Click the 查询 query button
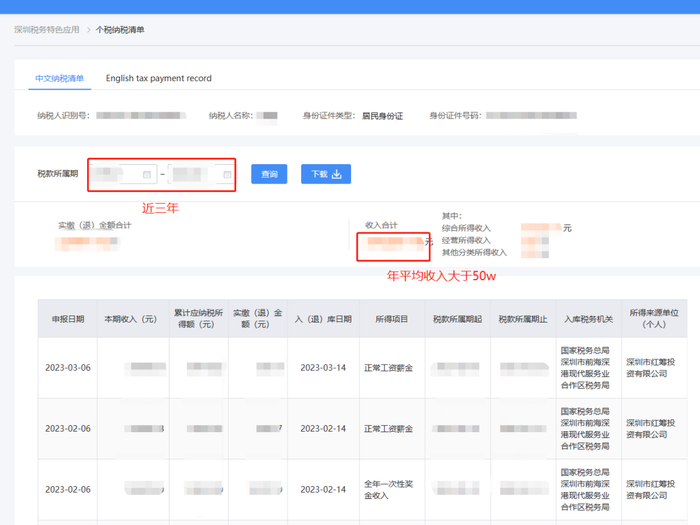The height and width of the screenshot is (525, 700). 269,174
